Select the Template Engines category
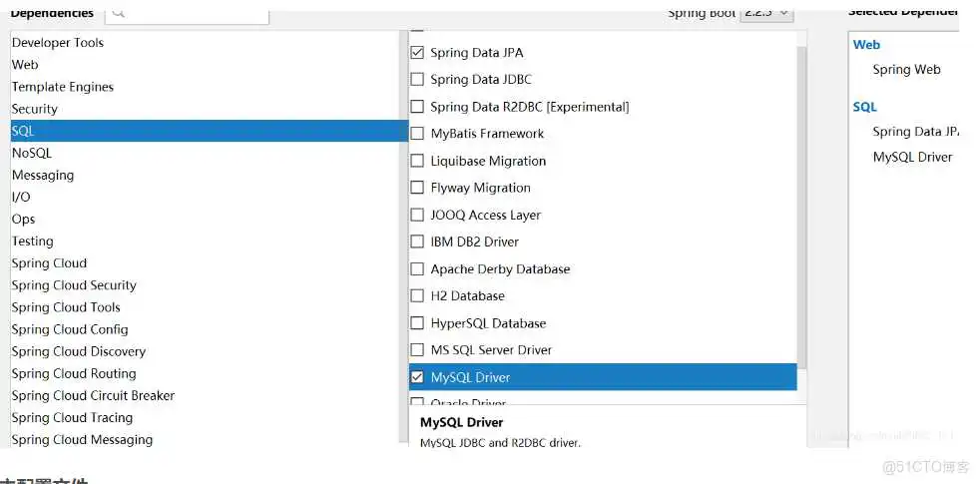 (x=63, y=87)
